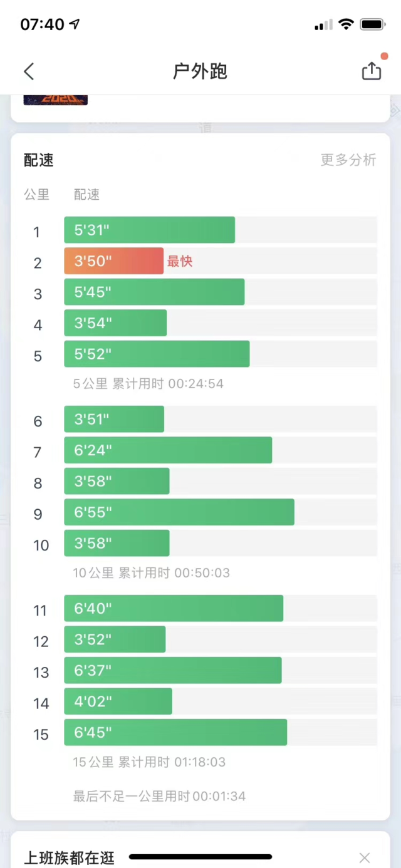401x868 pixels.
Task: Tap 10公里 累计用时 00:50:03 summary
Action: (x=152, y=573)
